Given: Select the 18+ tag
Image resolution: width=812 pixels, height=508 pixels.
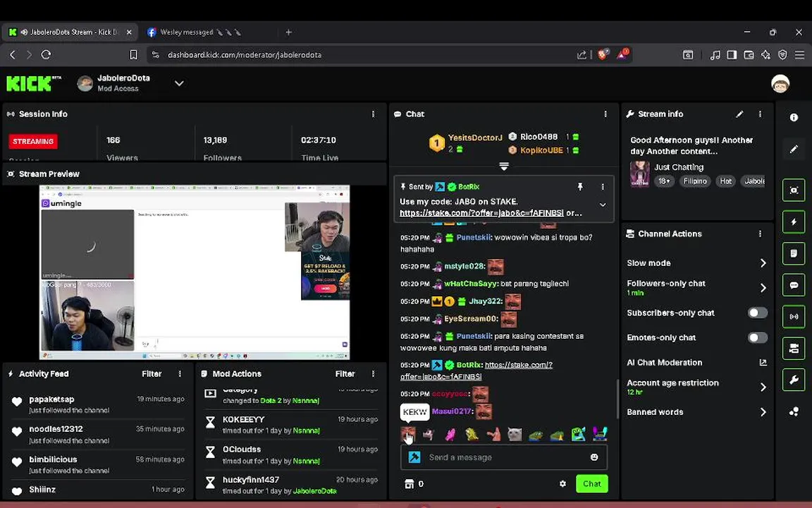Looking at the screenshot, I should pos(664,181).
